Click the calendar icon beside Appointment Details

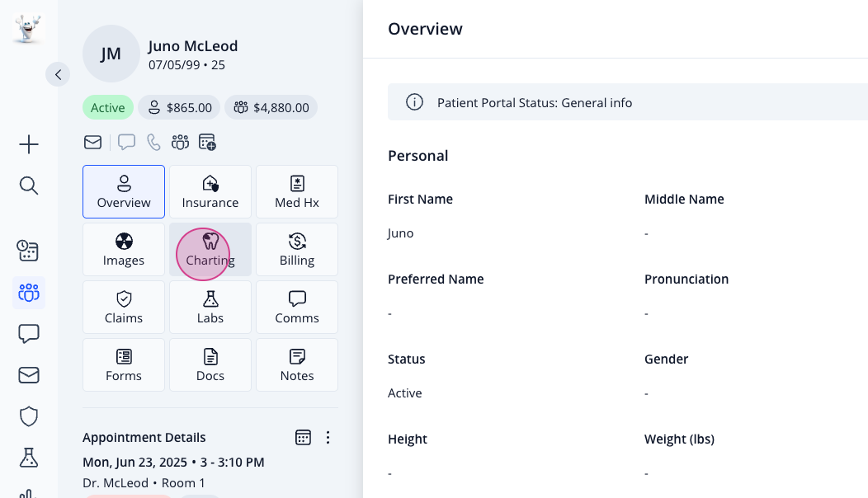[x=303, y=437]
